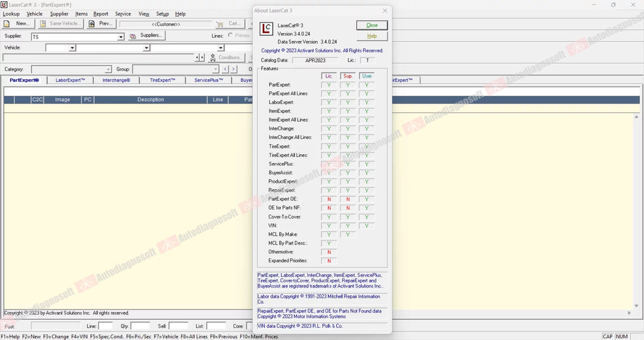Click the horizontal scrollbar right arrow

[629, 313]
